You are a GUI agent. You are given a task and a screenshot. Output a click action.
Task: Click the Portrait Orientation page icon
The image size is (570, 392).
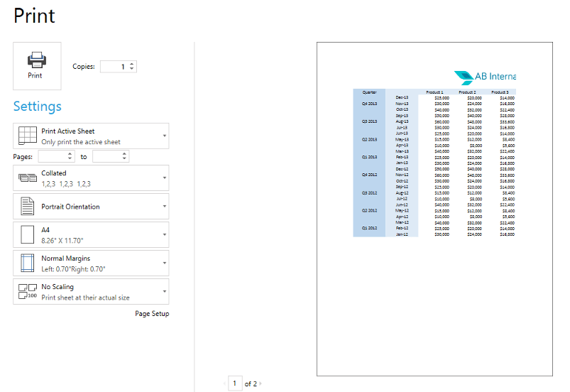pyautogui.click(x=28, y=206)
